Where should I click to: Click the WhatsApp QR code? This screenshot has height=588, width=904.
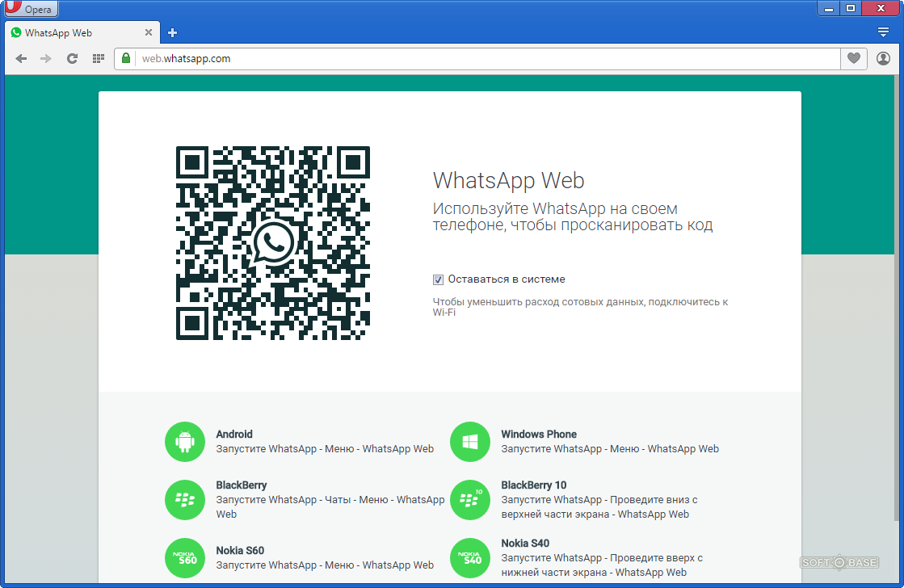click(273, 243)
